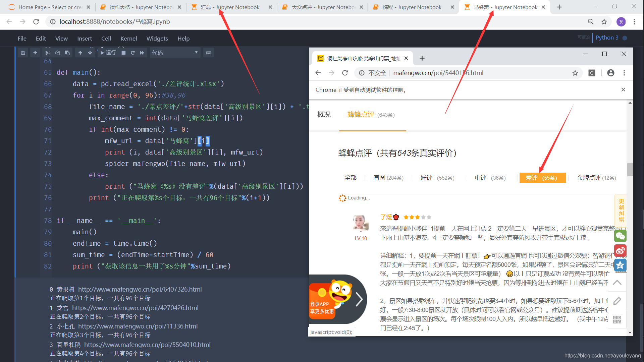Open the Kernel menu in Jupyter
This screenshot has width=644, height=362.
coord(129,39)
